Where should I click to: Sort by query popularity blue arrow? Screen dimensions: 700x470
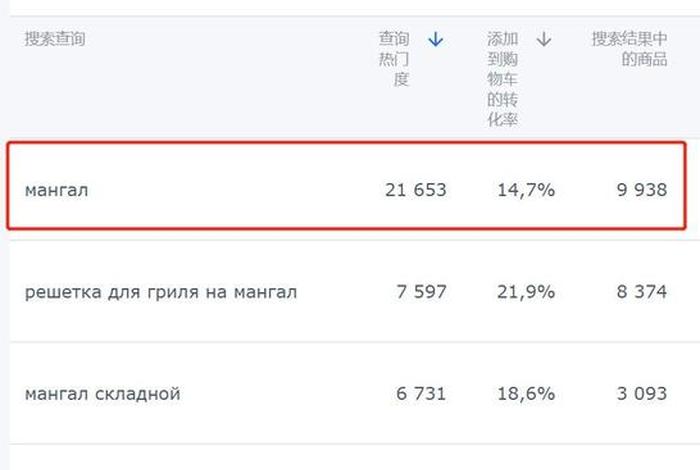[x=435, y=40]
